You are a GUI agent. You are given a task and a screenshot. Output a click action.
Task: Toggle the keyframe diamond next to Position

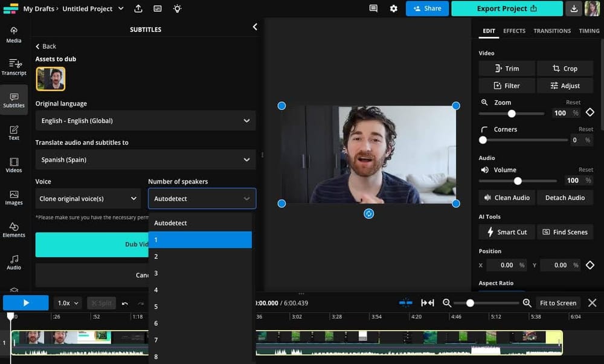coord(590,264)
